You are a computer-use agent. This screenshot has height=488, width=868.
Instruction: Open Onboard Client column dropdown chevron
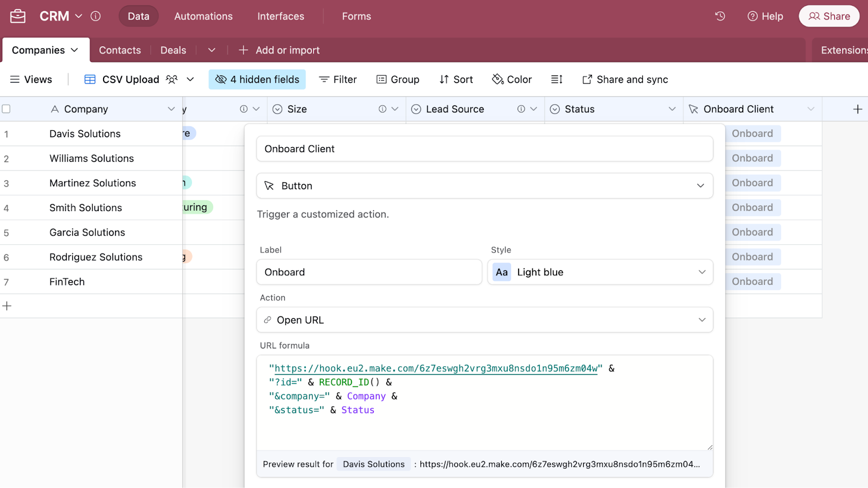[811, 109]
